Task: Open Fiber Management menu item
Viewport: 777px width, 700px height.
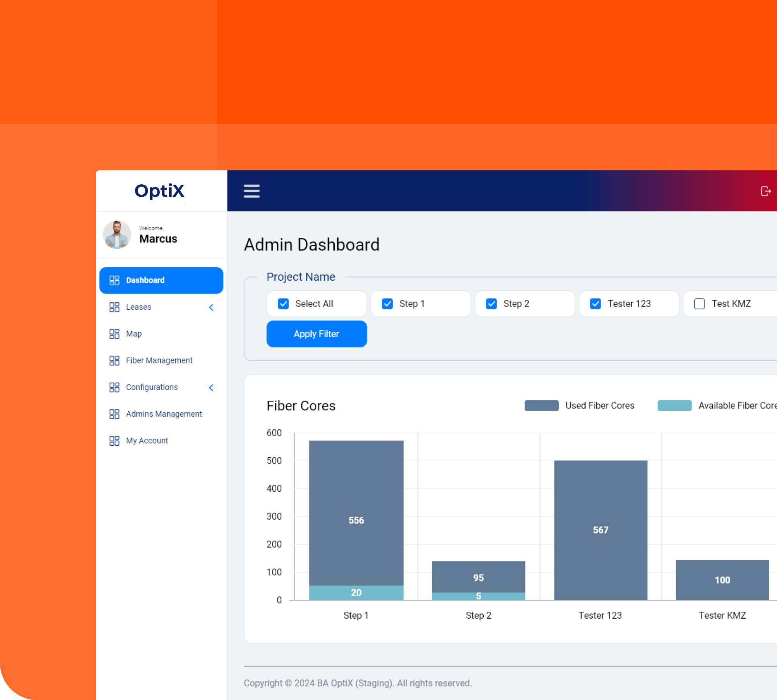Action: tap(159, 360)
